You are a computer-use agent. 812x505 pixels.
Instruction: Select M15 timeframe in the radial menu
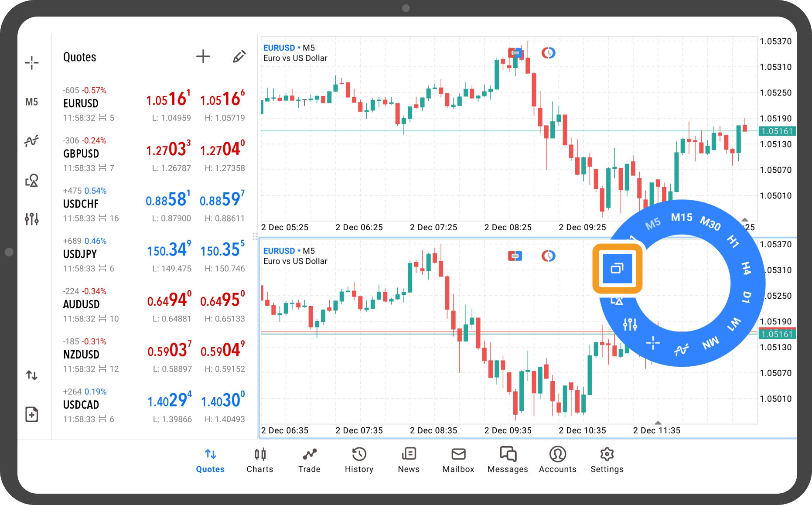(681, 217)
